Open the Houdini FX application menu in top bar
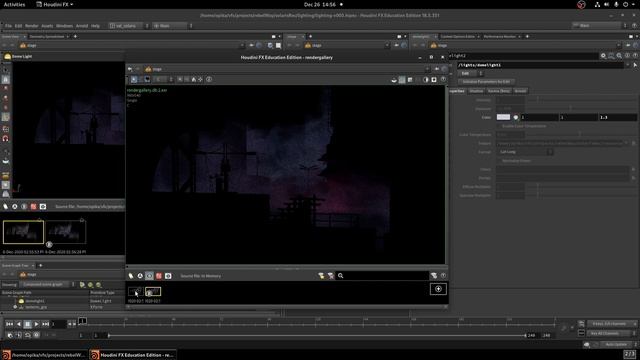Image resolution: width=640 pixels, height=360 pixels. 55,4
